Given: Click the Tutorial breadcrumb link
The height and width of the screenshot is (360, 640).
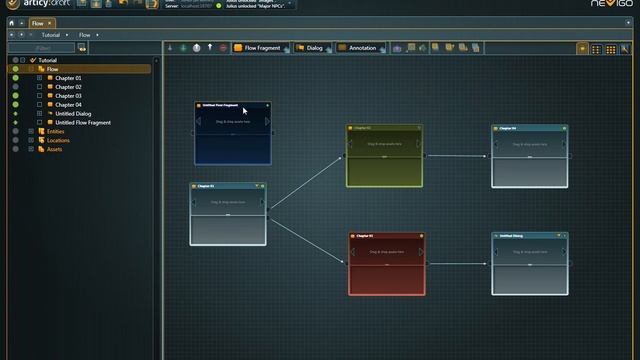Looking at the screenshot, I should coord(51,35).
